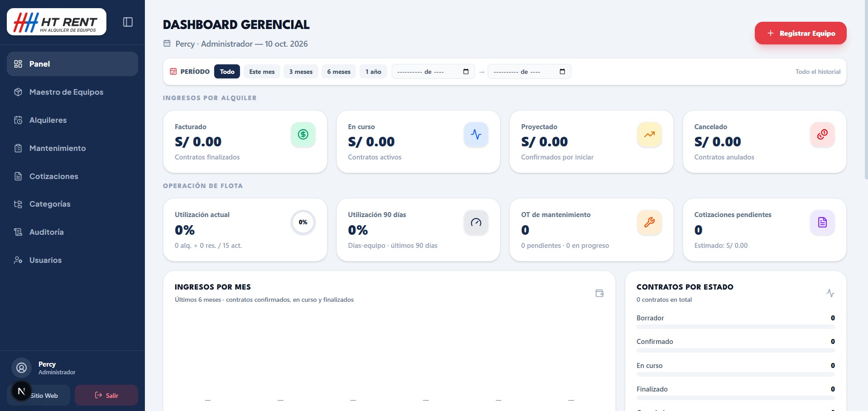Click the document icon on Cotizaciones pendientes card
Image resolution: width=868 pixels, height=411 pixels.
tap(822, 222)
